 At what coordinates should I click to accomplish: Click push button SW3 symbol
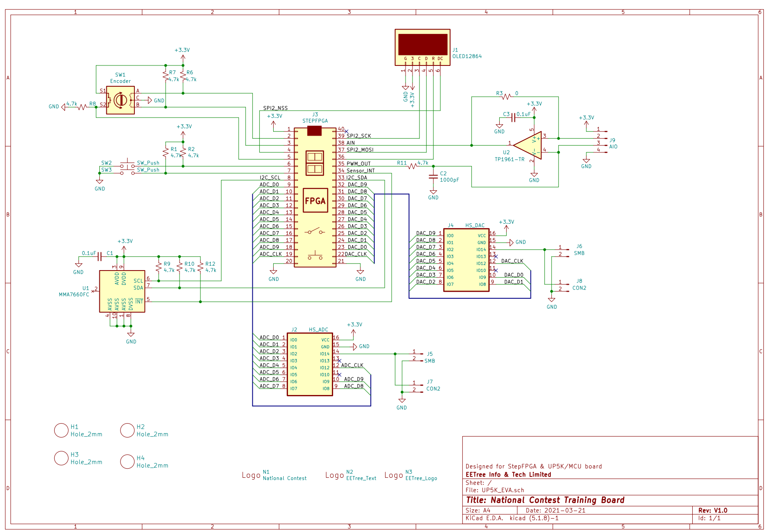[x=128, y=172]
